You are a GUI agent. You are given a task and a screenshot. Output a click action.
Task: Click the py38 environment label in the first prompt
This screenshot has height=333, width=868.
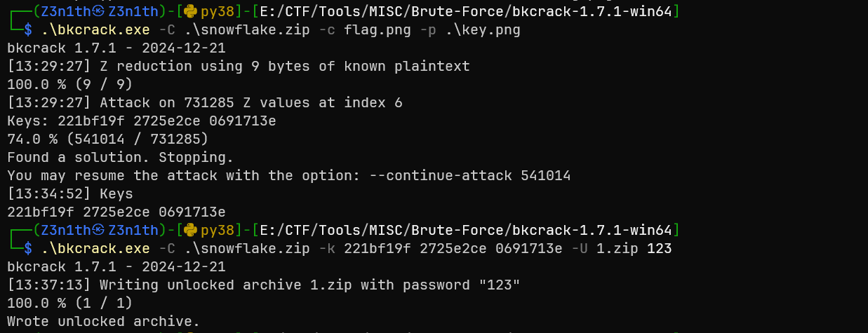(x=217, y=11)
